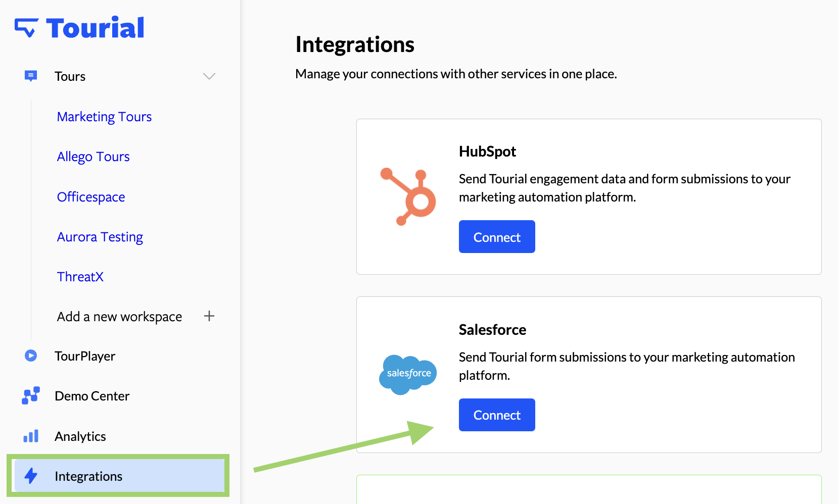Image resolution: width=838 pixels, height=504 pixels.
Task: Click the Salesforce cloud logo
Action: click(x=408, y=374)
